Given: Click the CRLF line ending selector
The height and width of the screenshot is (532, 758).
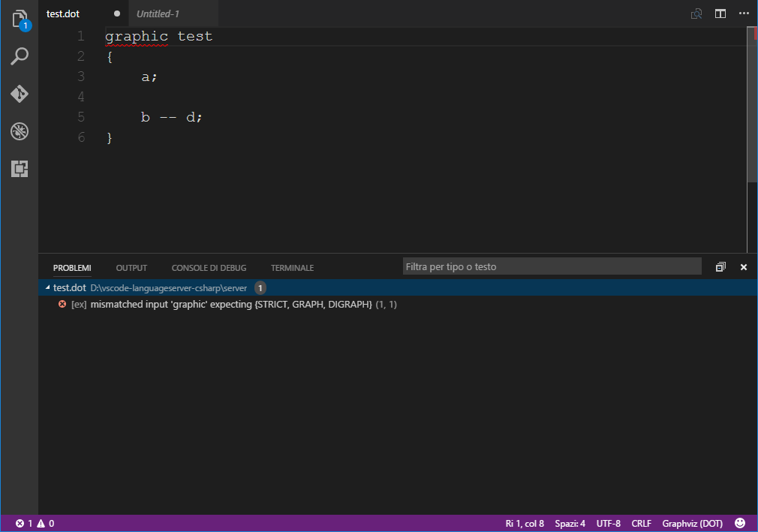Looking at the screenshot, I should tap(641, 523).
